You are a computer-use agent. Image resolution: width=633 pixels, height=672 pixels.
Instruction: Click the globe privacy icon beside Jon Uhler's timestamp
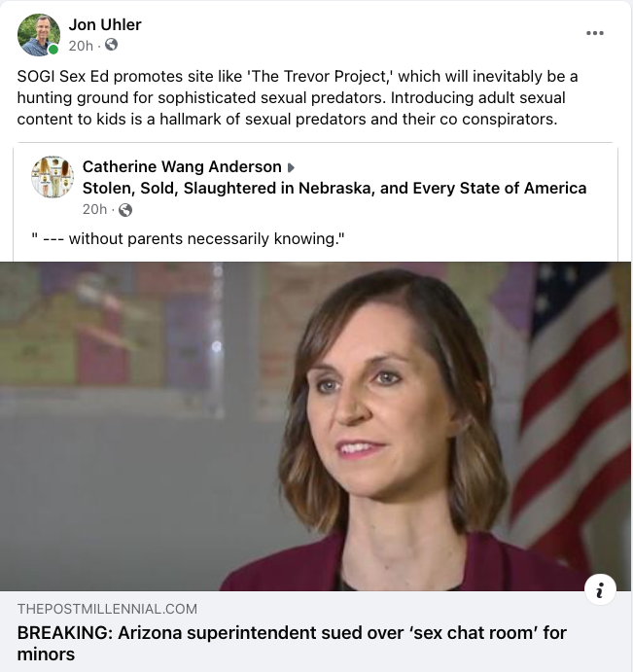click(x=111, y=45)
